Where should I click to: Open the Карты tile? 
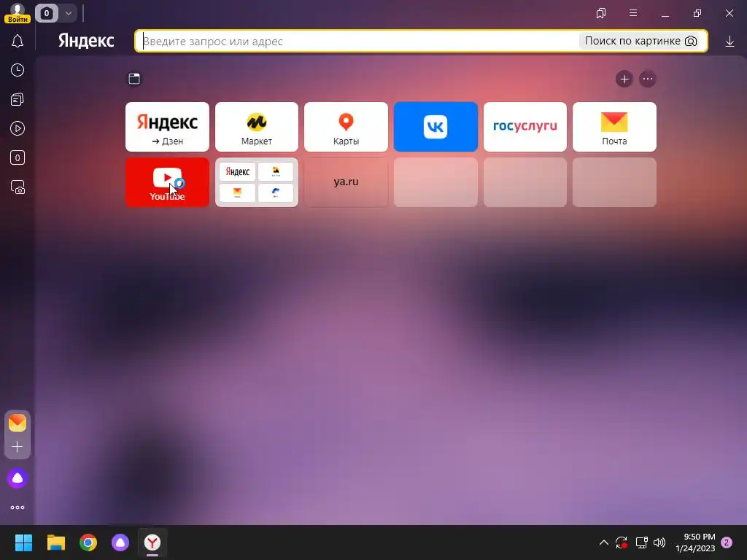(x=346, y=127)
